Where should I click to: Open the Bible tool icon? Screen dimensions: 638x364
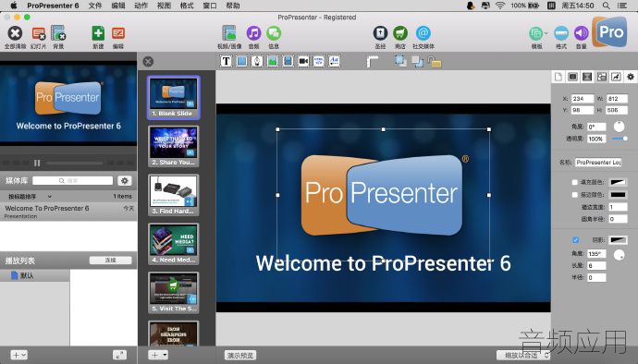[380, 33]
